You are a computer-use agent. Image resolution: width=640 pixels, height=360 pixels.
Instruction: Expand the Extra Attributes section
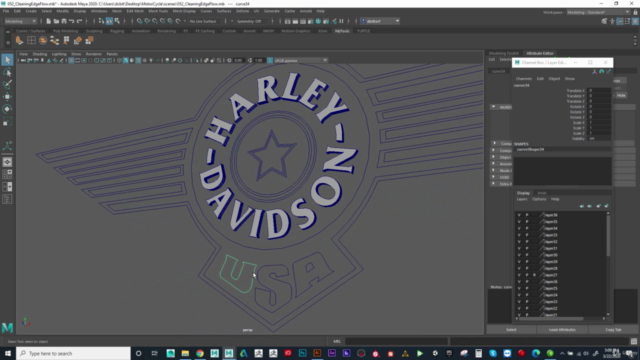click(x=494, y=184)
